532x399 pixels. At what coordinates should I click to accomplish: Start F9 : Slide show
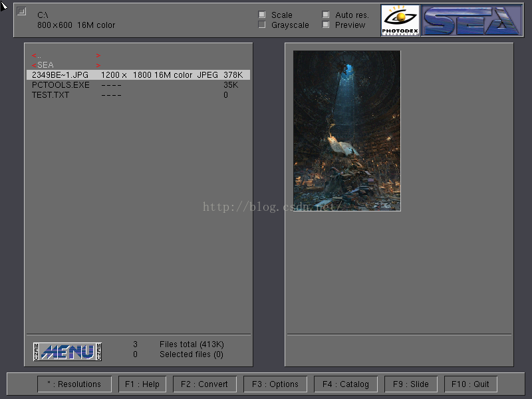point(411,384)
